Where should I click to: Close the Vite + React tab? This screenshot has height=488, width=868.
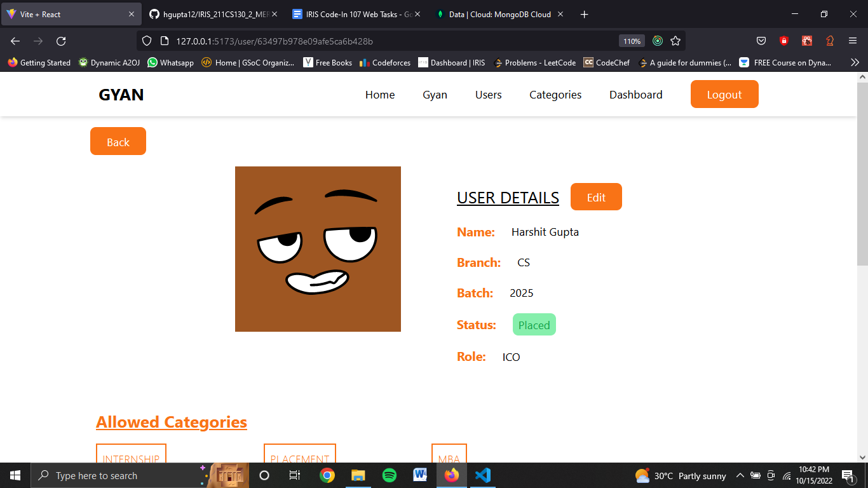click(x=132, y=14)
